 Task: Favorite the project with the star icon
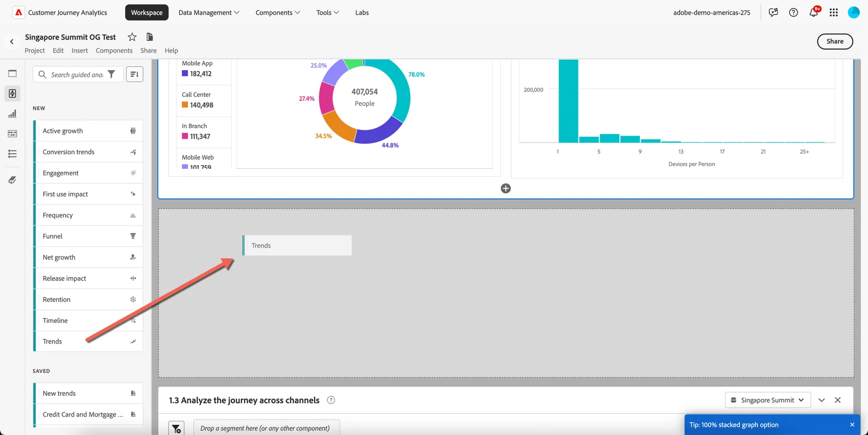pyautogui.click(x=132, y=37)
